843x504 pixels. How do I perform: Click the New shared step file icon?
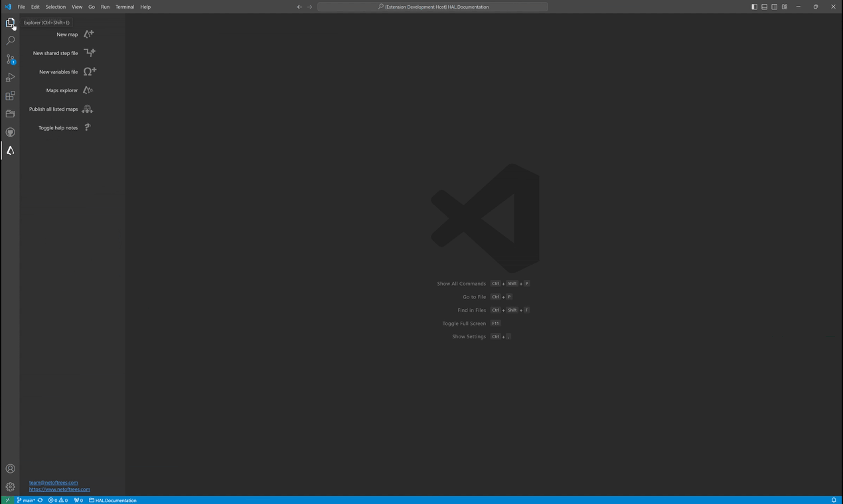pos(90,52)
